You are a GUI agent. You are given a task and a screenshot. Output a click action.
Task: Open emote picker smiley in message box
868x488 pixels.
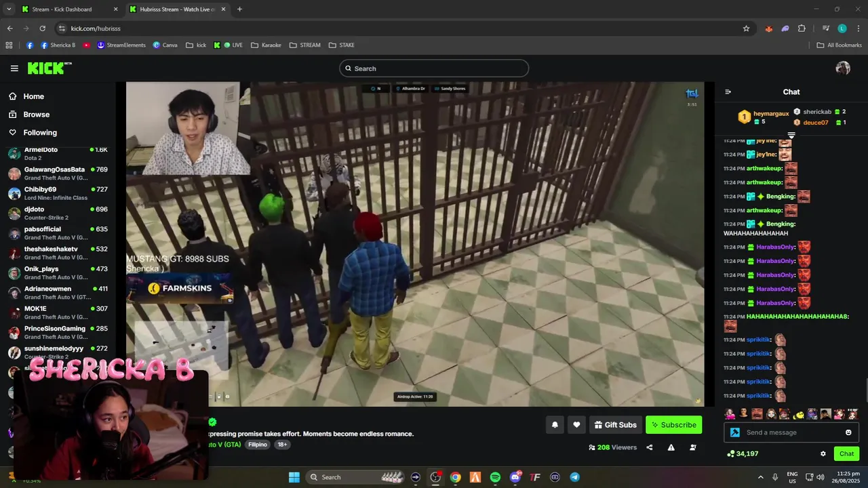click(x=848, y=432)
